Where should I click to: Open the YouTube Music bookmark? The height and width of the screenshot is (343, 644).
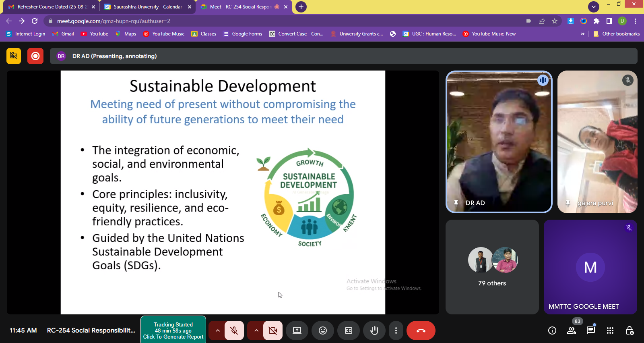164,34
